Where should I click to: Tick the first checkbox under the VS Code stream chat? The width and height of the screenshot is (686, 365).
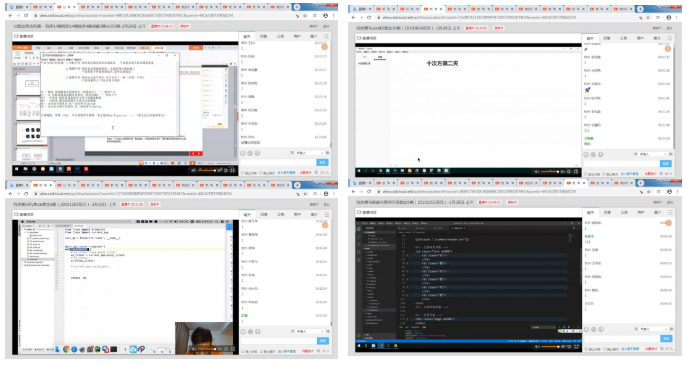[x=587, y=349]
